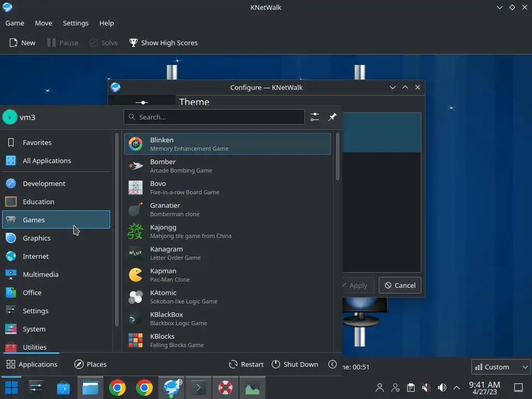Open System Settings taskbar icon

pos(36,388)
